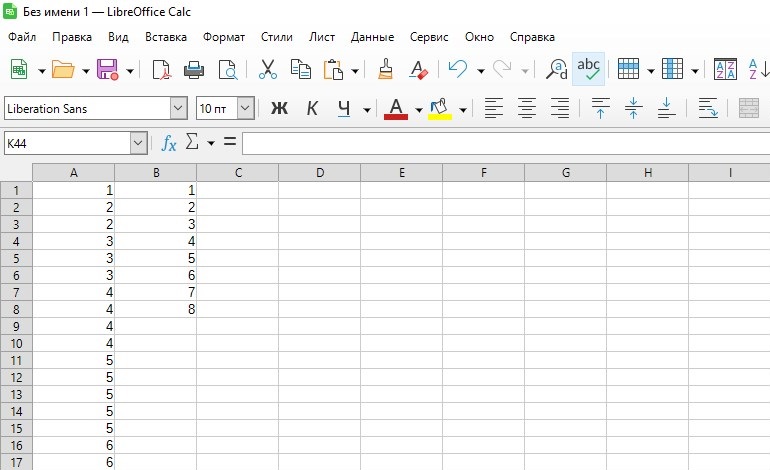The height and width of the screenshot is (470, 770).
Task: Toggle automatic spell checking (abc icon)
Action: coord(589,70)
